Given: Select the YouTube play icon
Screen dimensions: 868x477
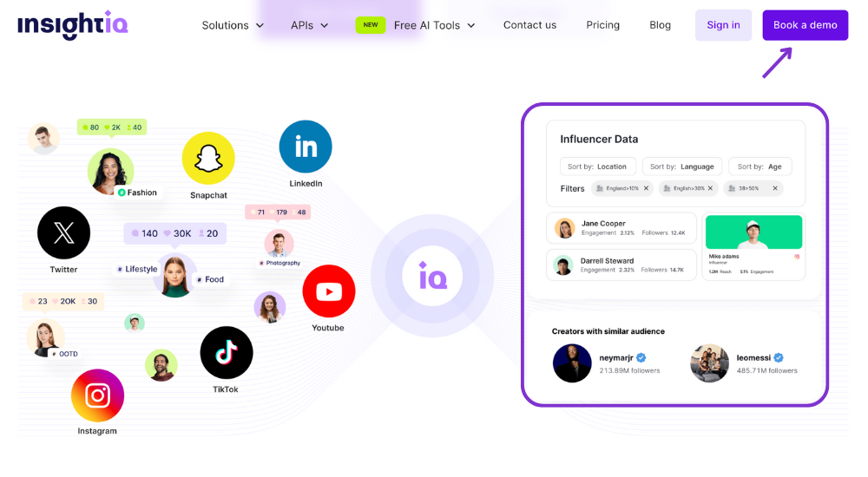Looking at the screenshot, I should click(329, 291).
